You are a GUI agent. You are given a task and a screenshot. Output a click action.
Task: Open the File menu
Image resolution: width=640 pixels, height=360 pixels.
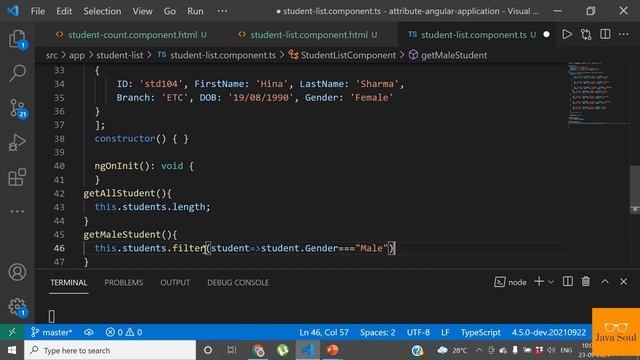point(38,11)
